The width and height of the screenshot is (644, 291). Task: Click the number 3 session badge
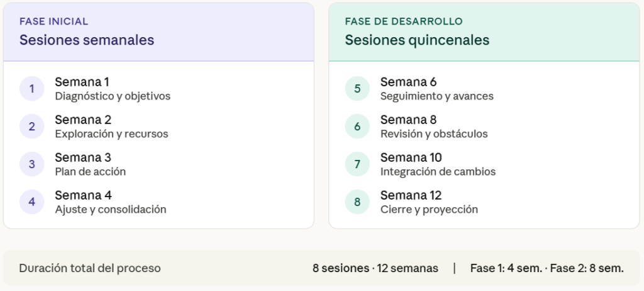pyautogui.click(x=31, y=164)
